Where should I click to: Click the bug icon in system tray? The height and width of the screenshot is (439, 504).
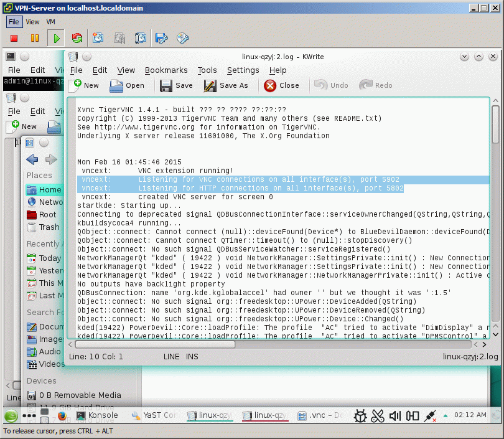click(360, 416)
